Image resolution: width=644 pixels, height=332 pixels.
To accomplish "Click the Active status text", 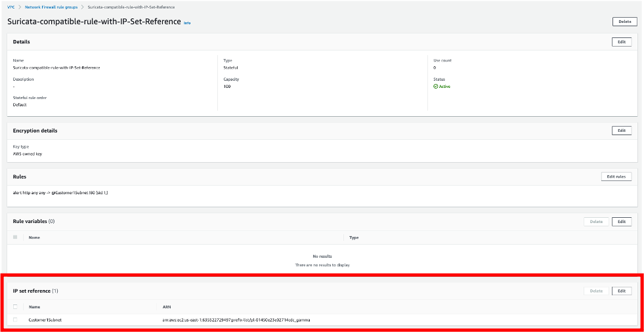I will click(444, 87).
